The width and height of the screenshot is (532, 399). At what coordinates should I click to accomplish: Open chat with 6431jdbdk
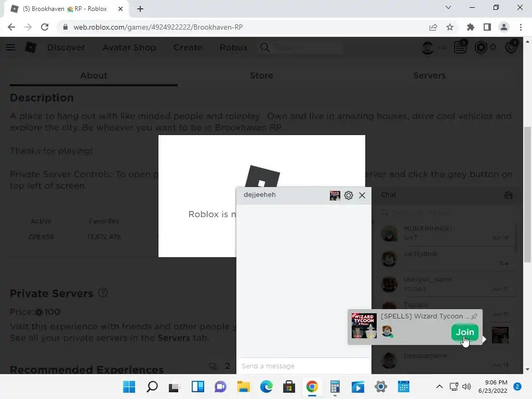click(x=445, y=259)
